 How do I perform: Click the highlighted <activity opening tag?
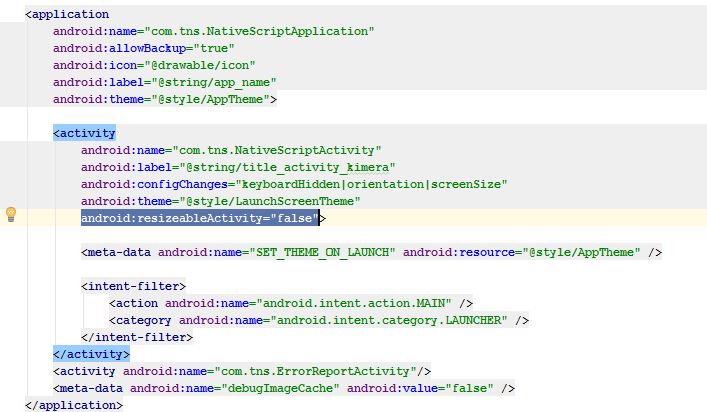tap(84, 133)
